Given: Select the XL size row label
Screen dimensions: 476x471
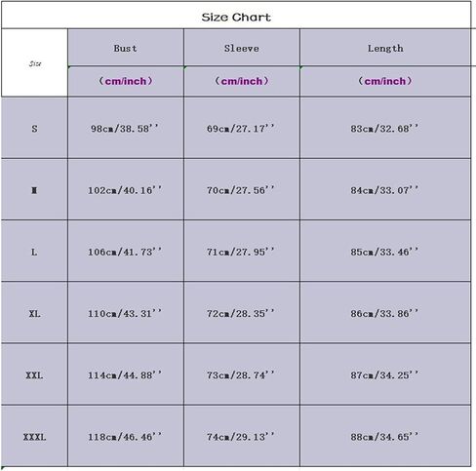Looking at the screenshot, I should tap(34, 313).
